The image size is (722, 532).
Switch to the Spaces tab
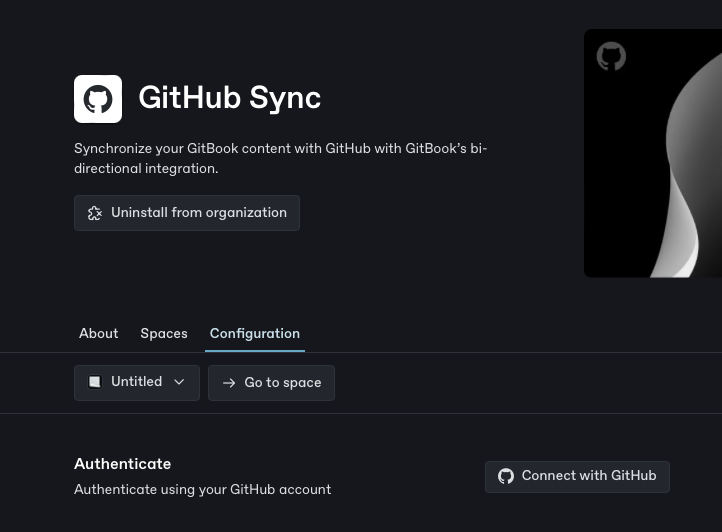[x=164, y=333]
